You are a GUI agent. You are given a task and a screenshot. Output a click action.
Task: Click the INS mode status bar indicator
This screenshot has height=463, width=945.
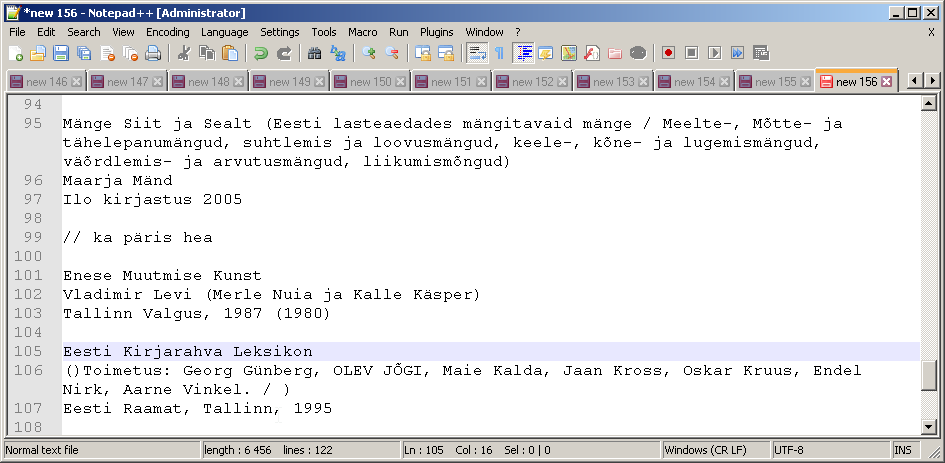coord(906,450)
